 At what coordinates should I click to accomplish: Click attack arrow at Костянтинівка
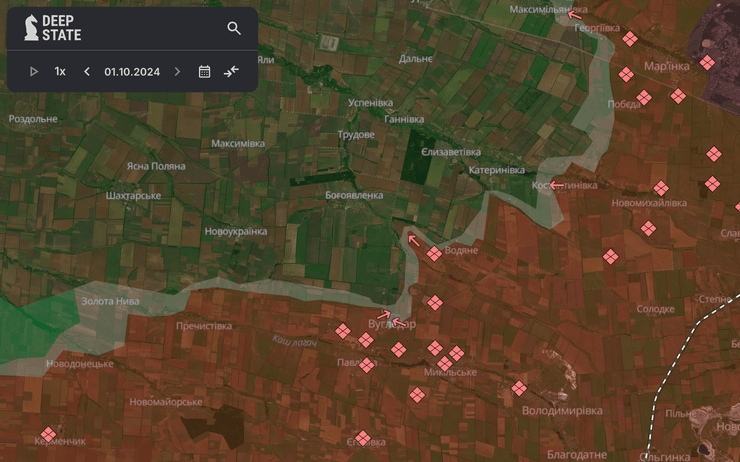(x=555, y=185)
